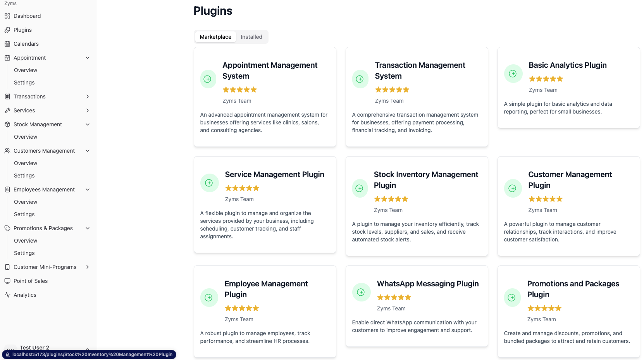Click the plus icon for Promotions and Packages Plugin
The height and width of the screenshot is (360, 644).
[511, 298]
